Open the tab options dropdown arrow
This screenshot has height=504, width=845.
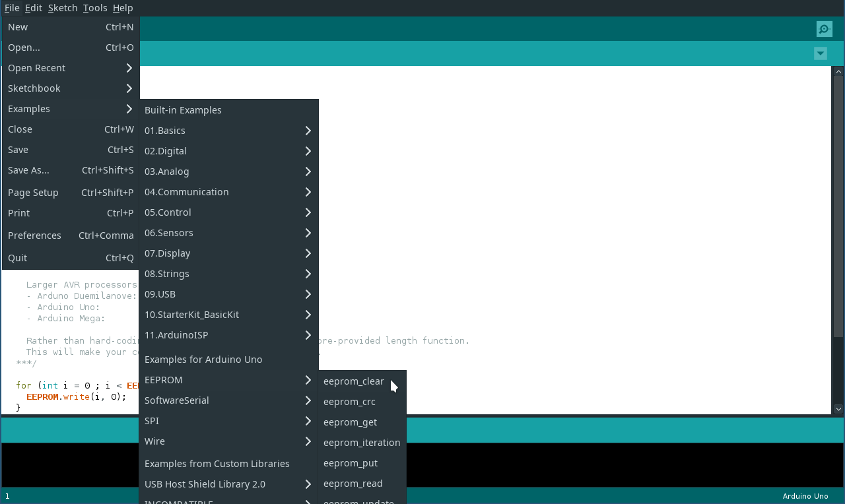820,53
